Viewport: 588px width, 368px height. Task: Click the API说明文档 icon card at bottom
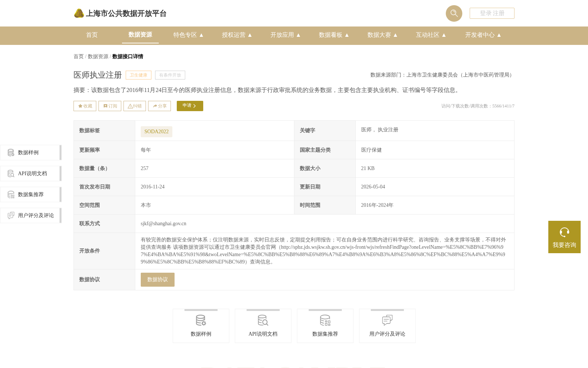[x=263, y=326]
